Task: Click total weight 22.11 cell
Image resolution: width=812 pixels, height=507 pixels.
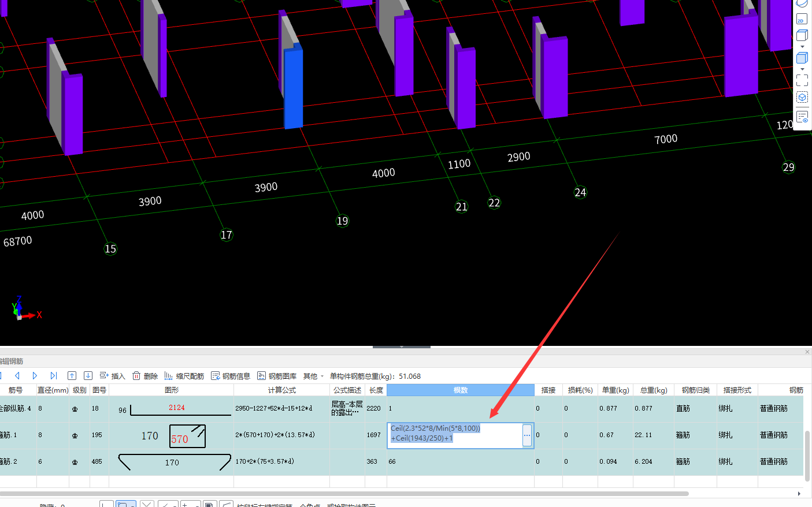Action: coord(654,435)
